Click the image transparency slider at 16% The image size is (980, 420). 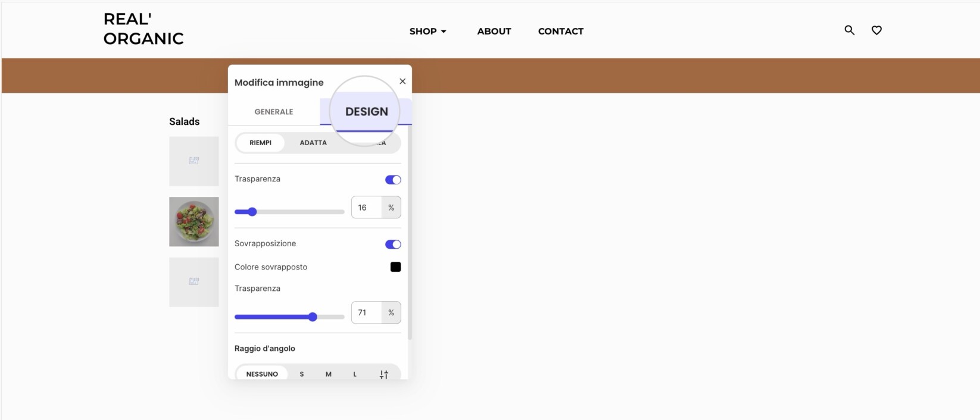(x=289, y=212)
